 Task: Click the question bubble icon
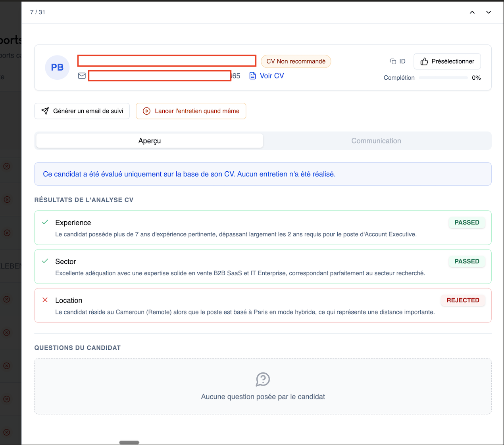click(263, 379)
